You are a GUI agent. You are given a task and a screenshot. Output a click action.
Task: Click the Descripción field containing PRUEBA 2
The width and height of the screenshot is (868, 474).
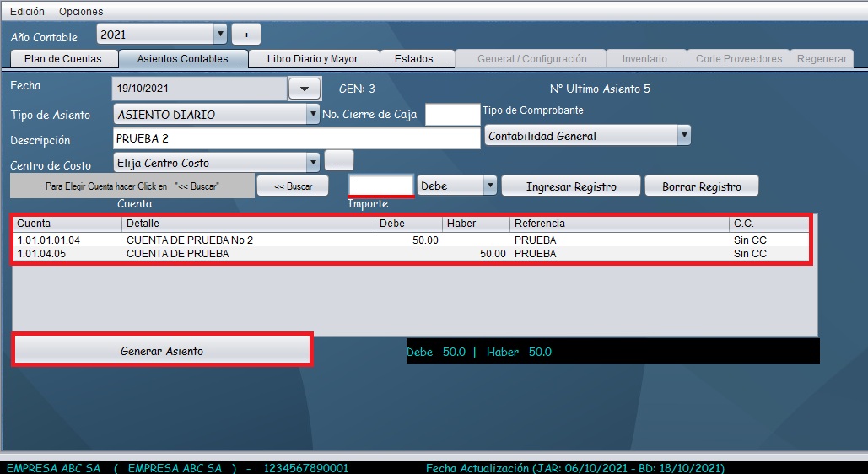tap(295, 138)
